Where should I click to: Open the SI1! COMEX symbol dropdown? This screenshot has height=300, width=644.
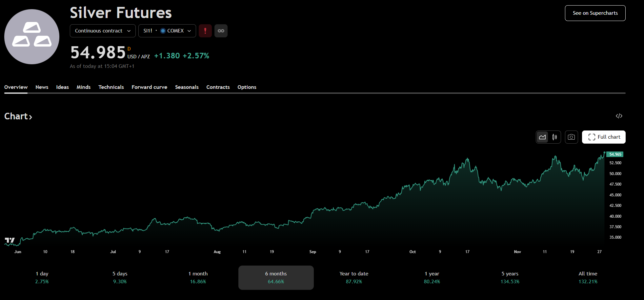(167, 31)
